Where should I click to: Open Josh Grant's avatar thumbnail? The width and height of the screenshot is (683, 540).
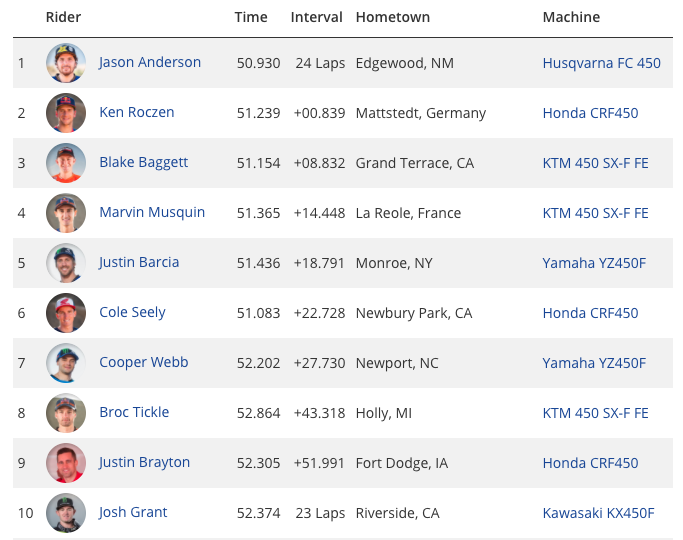(66, 513)
